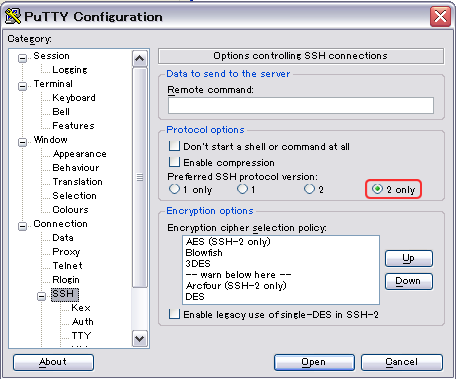Select the Terminal category
The height and width of the screenshot is (379, 456).
click(53, 84)
